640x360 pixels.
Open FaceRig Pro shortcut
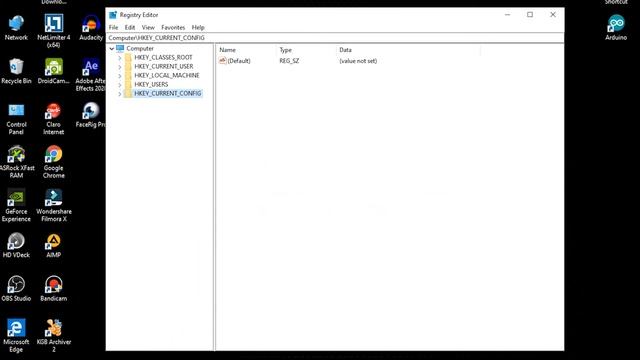pos(90,115)
